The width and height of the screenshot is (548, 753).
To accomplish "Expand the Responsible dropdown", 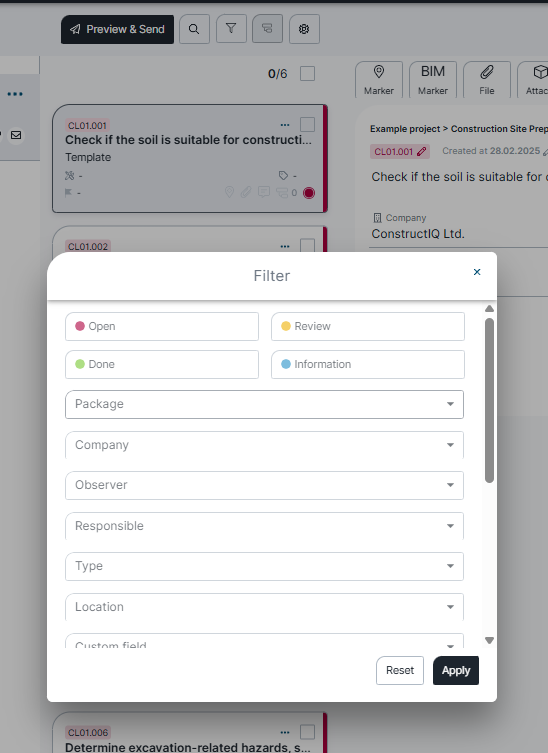I will [265, 526].
